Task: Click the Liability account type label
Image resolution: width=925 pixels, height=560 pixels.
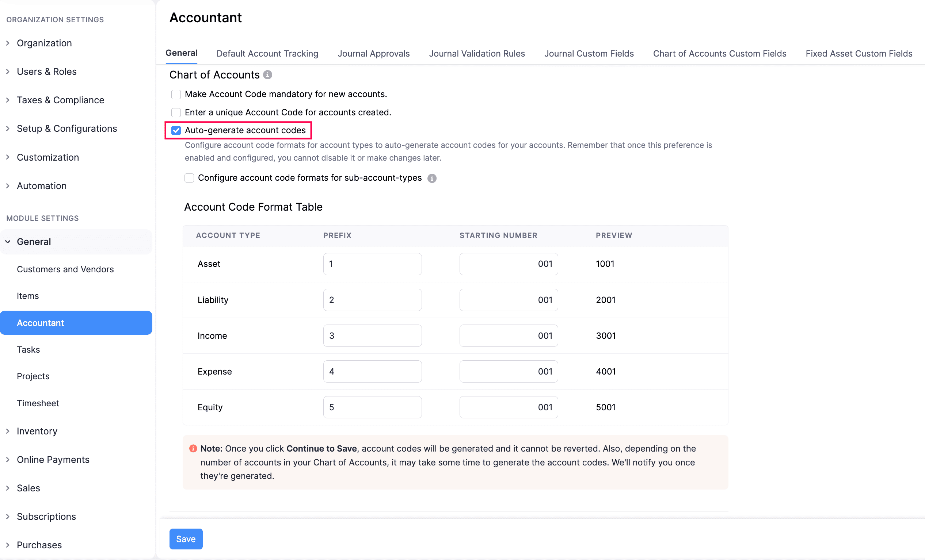Action: click(213, 300)
